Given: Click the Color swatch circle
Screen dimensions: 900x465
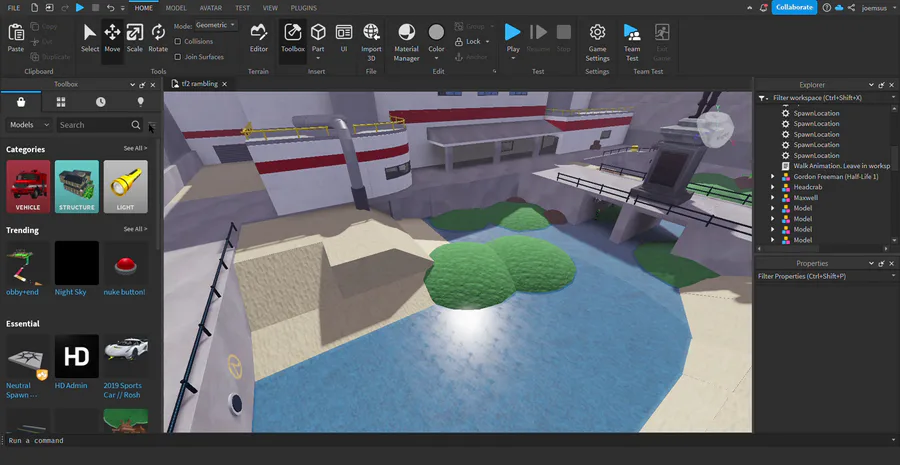Looking at the screenshot, I should [436, 32].
